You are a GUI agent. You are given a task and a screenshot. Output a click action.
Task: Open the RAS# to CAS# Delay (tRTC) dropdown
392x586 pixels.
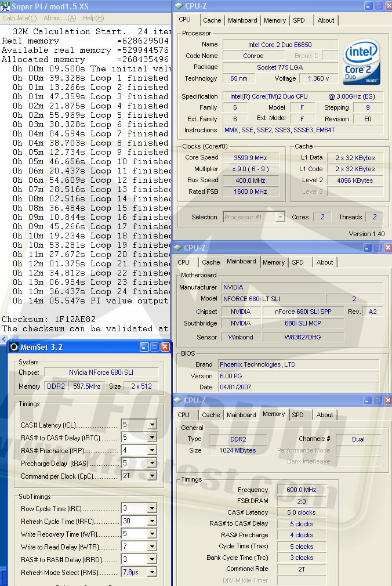[152, 437]
